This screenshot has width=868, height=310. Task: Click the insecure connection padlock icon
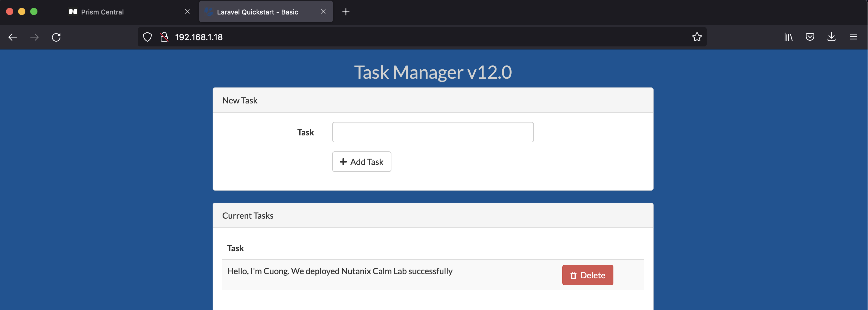pos(164,37)
